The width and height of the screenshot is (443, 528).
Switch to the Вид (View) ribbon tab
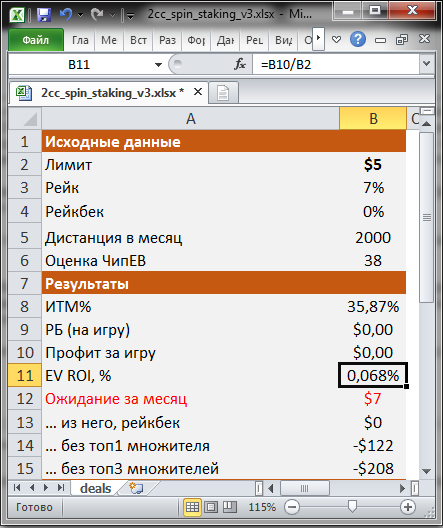pos(283,40)
